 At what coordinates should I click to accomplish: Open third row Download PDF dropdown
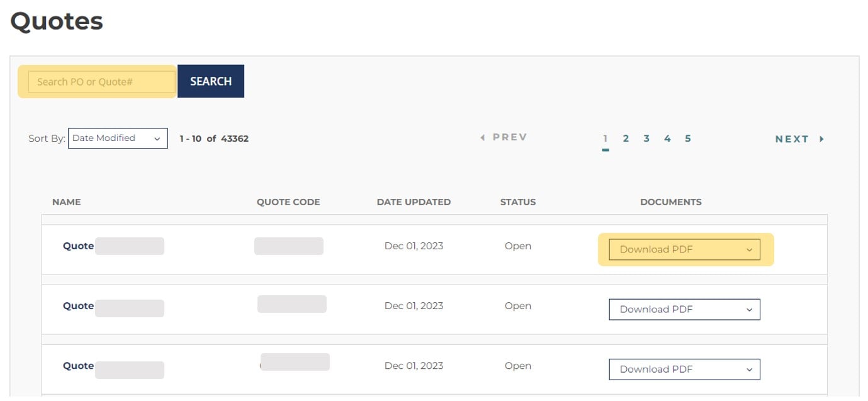[x=684, y=369]
